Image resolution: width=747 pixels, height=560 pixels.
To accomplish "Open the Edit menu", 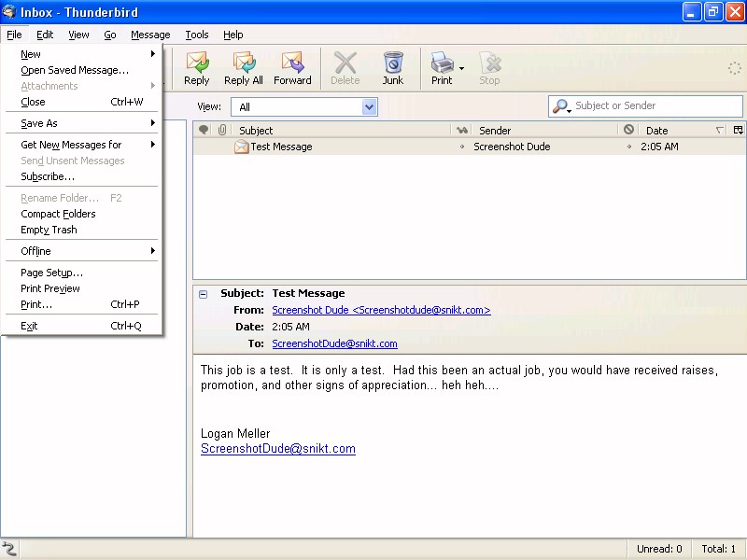I will pos(45,35).
